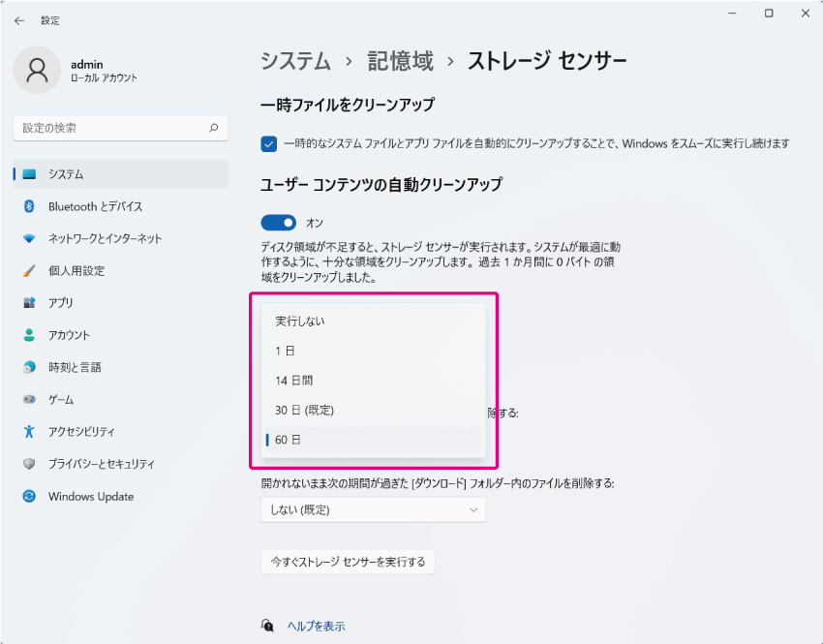
Task: Open プライバシーとセキュリティ settings
Action: [121, 464]
